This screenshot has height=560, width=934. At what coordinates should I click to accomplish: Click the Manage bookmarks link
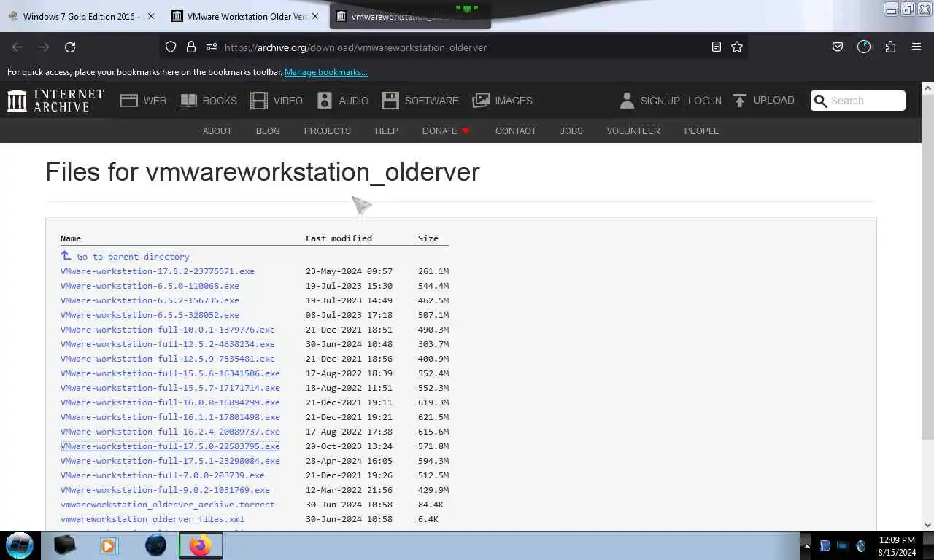[326, 72]
